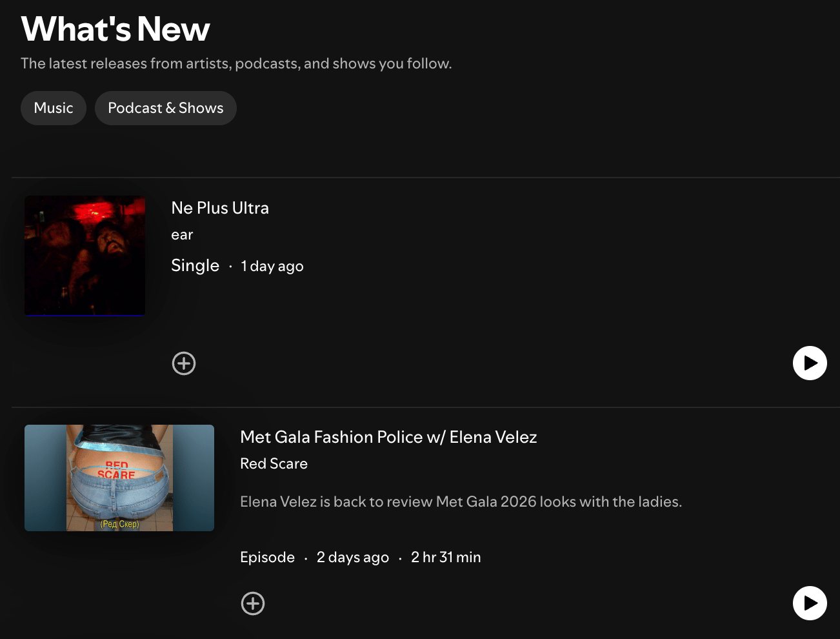This screenshot has height=639, width=840.
Task: Click the '1 day ago' release date
Action: [x=272, y=266]
